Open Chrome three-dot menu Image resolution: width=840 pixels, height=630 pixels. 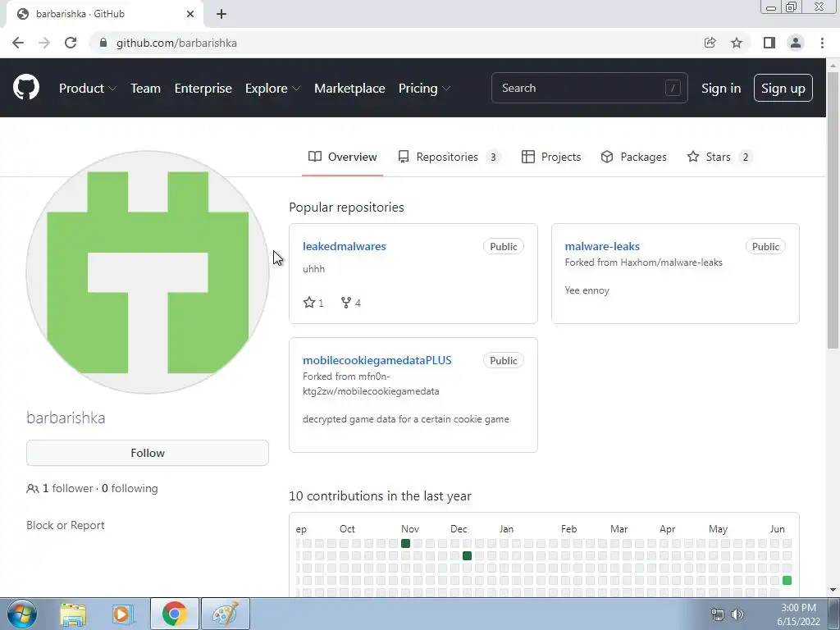coord(822,43)
